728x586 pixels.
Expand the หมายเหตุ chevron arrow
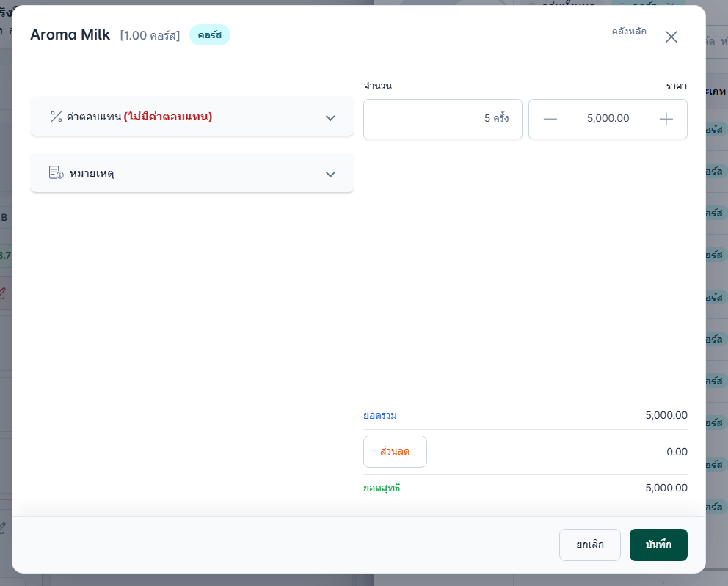(x=330, y=175)
